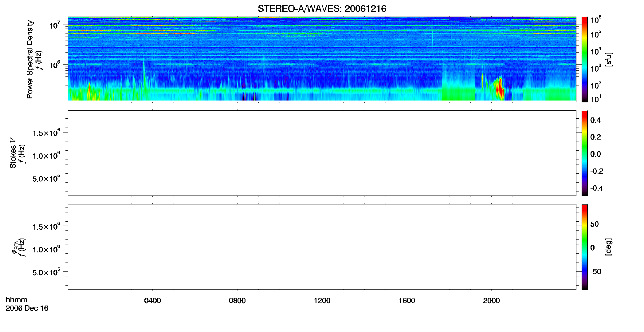
Task: Click the Stokes V axis label
Action: tap(13, 153)
